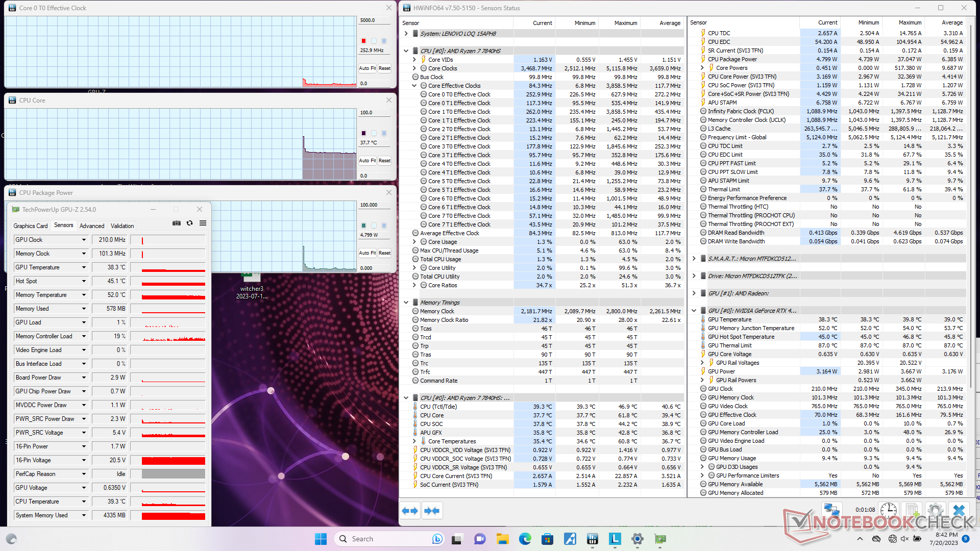The width and height of the screenshot is (980, 551).
Task: Expand GPU [#1]: AMD Radeon section
Action: tap(694, 293)
